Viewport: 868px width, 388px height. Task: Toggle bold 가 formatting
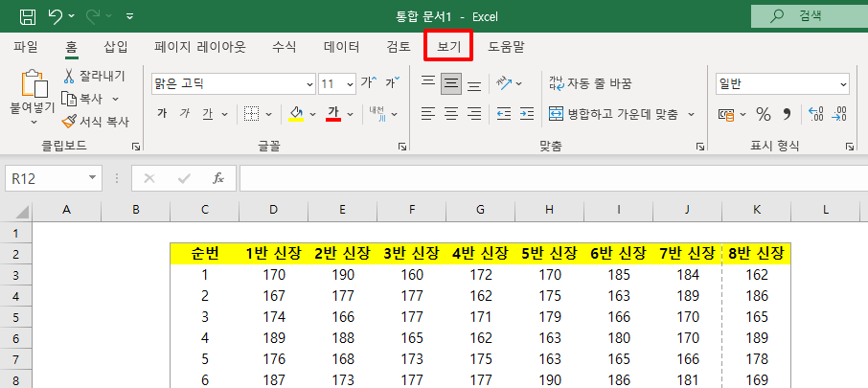pos(162,114)
